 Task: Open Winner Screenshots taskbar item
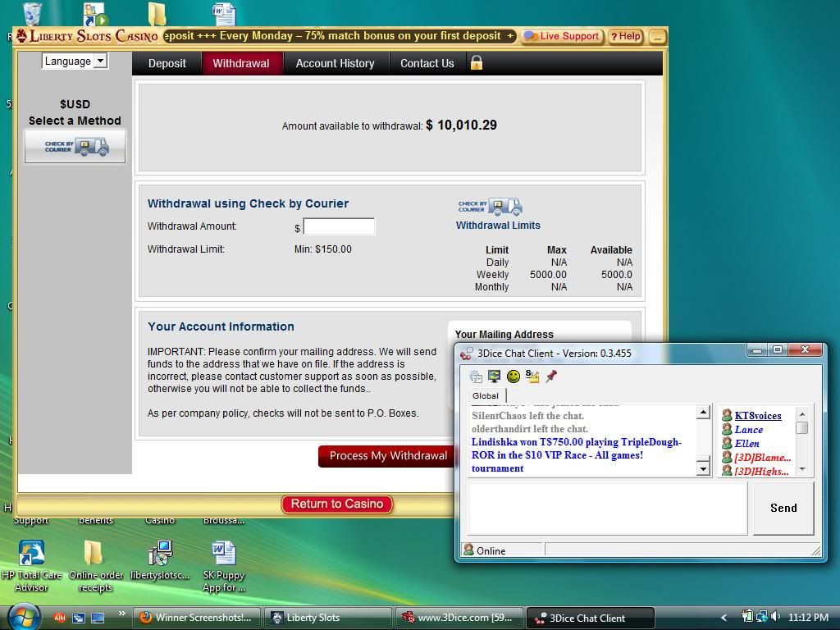[196, 618]
